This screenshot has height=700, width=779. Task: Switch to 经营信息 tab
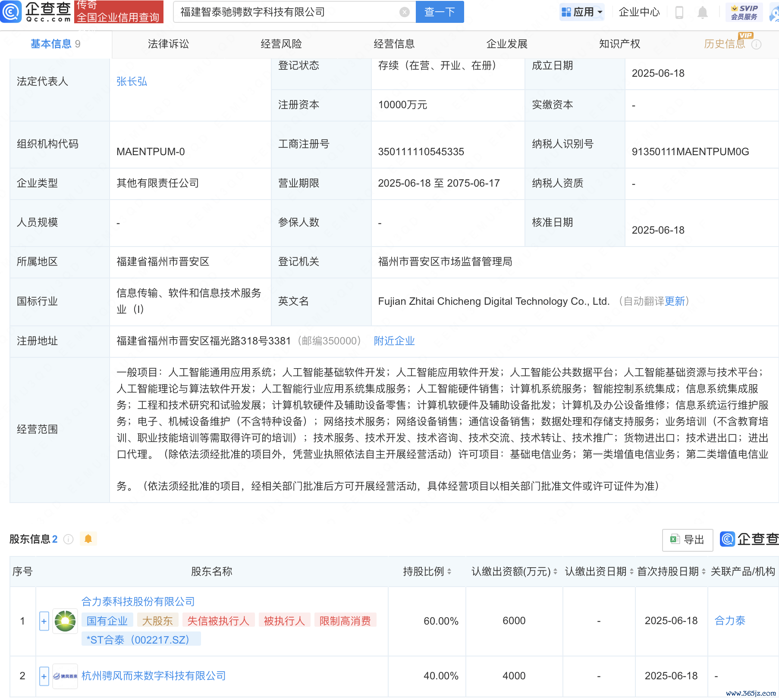pyautogui.click(x=394, y=44)
